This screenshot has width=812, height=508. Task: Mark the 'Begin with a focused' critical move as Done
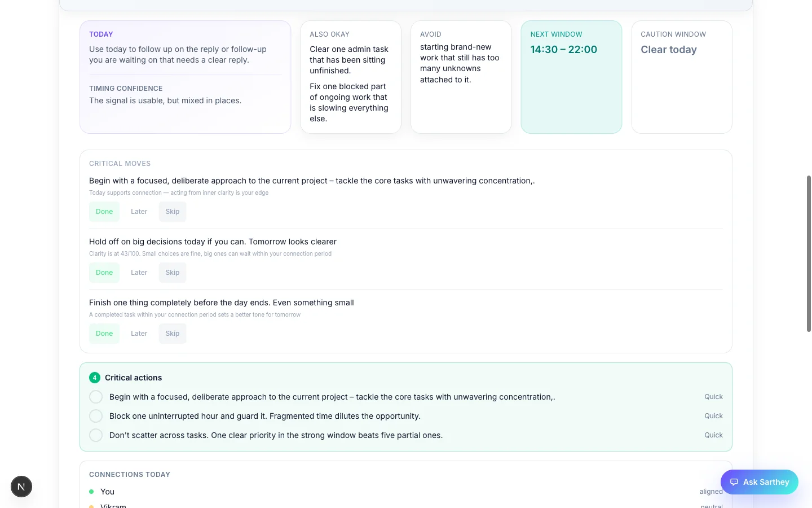104,212
